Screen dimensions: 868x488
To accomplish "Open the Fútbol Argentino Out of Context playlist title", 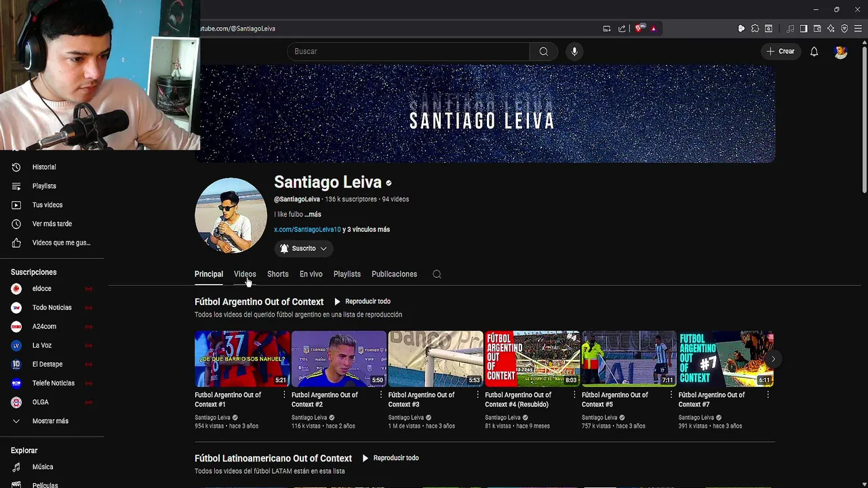I will (x=259, y=302).
